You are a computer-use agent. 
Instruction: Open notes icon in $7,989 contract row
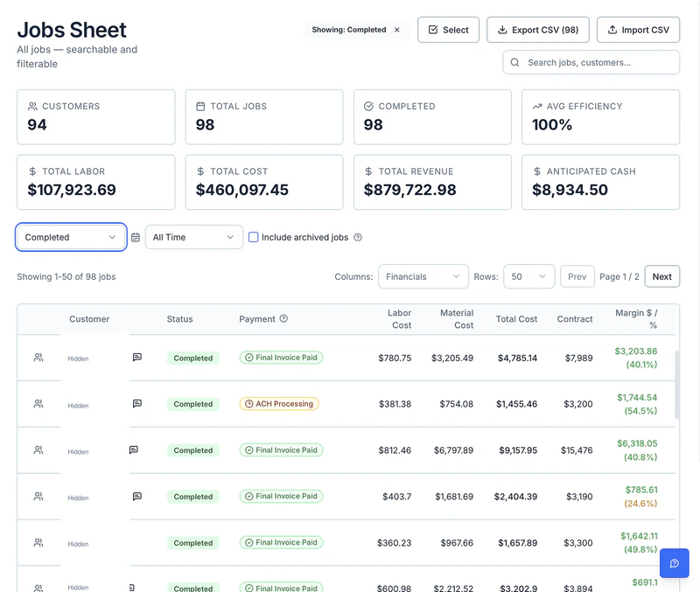pyautogui.click(x=137, y=358)
